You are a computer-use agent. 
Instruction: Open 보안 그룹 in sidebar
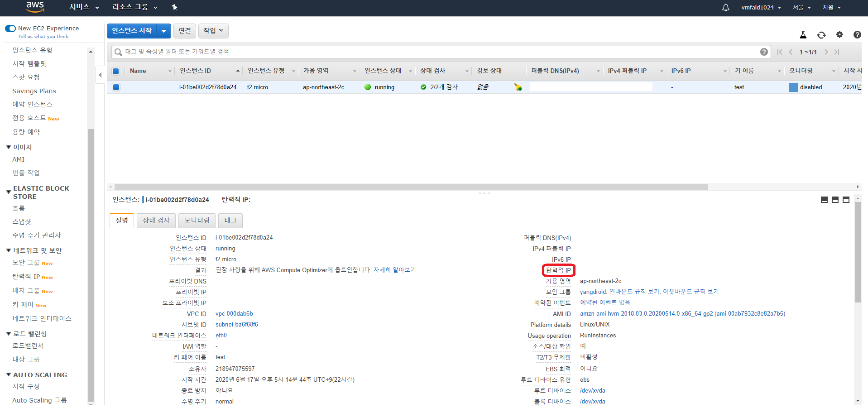tap(26, 263)
